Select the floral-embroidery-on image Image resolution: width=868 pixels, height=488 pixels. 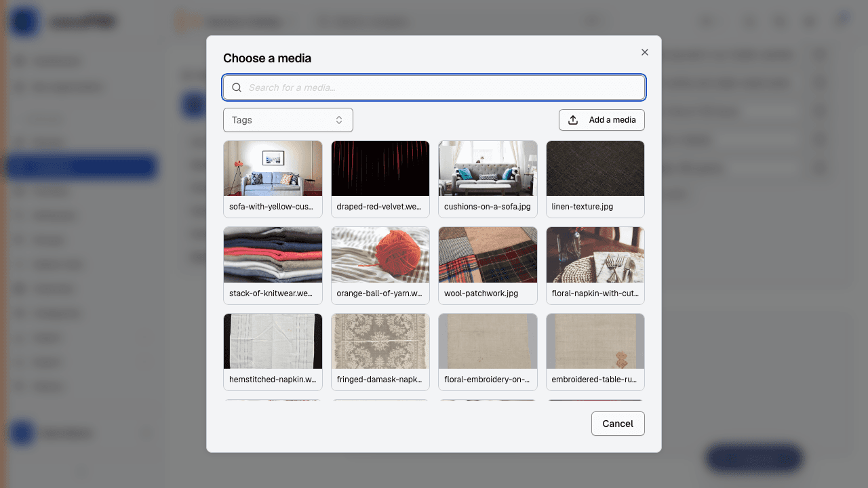point(488,342)
